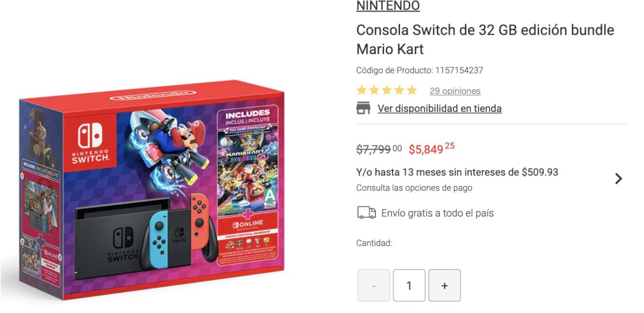Screen dimensions: 644x313
Task: Click the last star of the rating
Action: pyautogui.click(x=411, y=90)
